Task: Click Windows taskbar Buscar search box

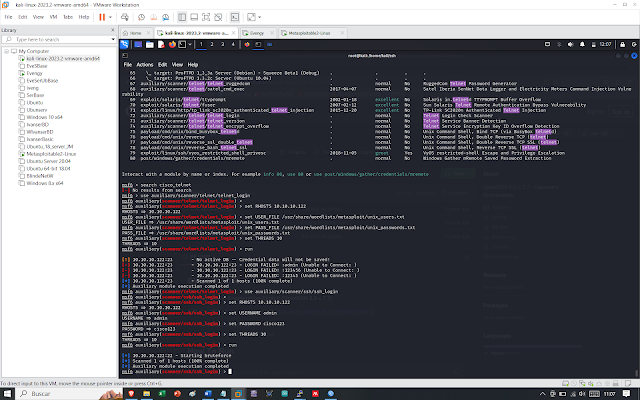Action: point(69,394)
